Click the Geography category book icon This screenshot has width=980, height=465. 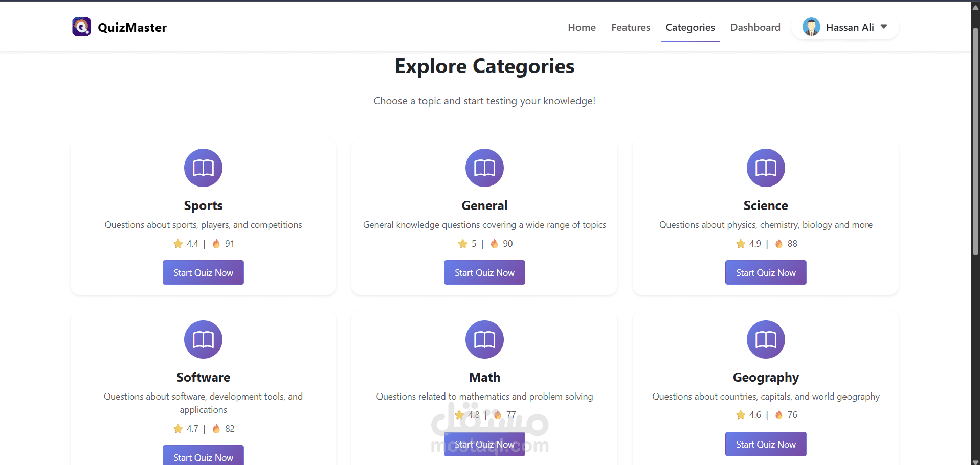click(766, 339)
